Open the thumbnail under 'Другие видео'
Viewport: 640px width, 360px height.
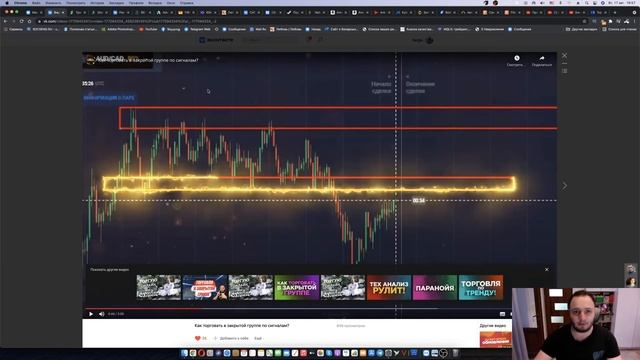click(x=496, y=340)
